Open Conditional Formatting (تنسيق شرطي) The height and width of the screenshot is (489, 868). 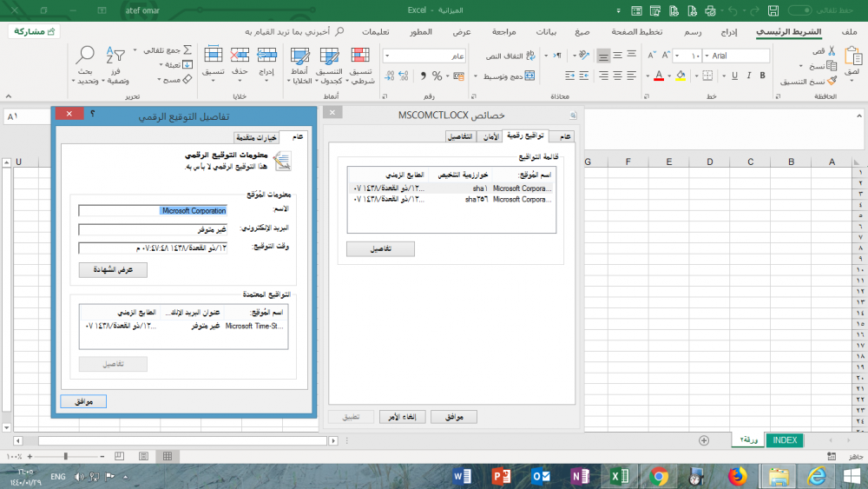coord(360,65)
